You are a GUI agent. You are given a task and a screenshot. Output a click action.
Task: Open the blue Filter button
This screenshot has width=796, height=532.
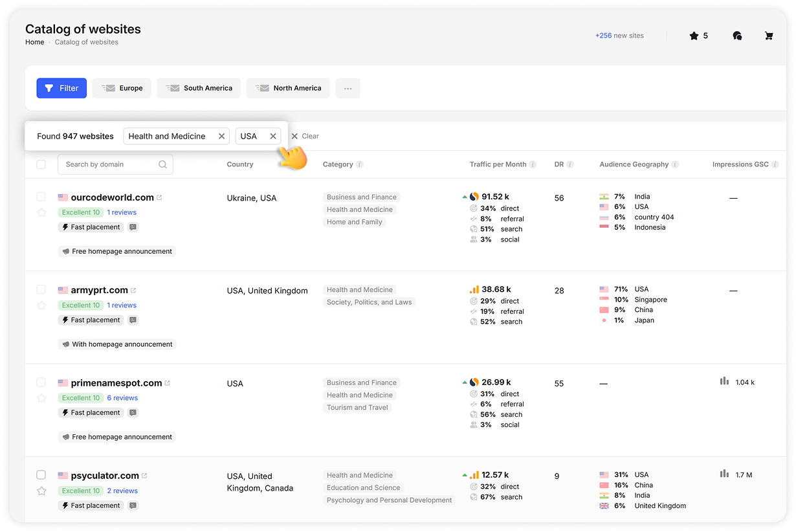(61, 88)
